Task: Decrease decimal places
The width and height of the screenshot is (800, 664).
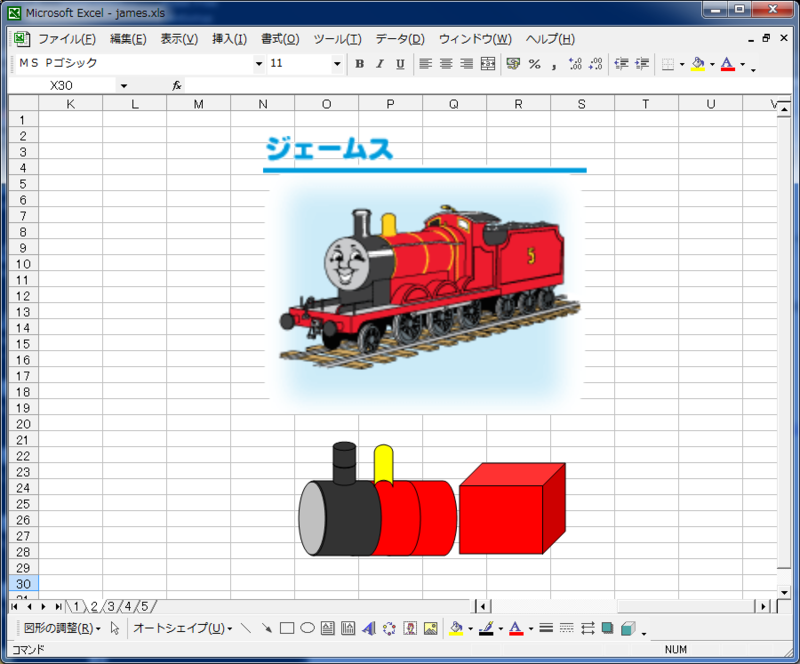Action: pyautogui.click(x=595, y=64)
